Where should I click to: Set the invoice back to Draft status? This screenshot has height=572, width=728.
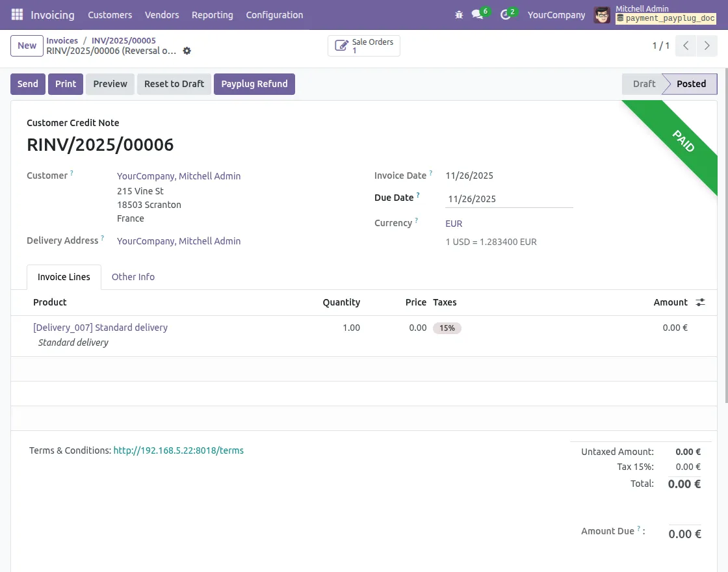[174, 84]
